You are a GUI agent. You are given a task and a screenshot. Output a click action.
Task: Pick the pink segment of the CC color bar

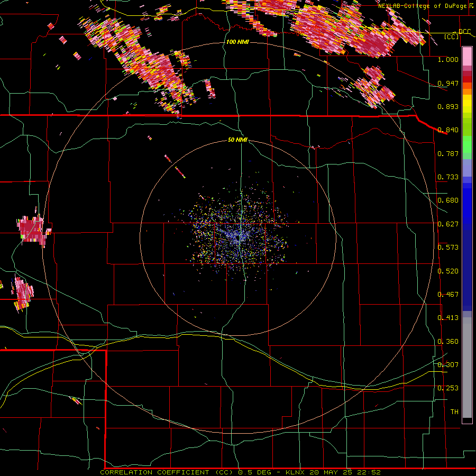[467, 57]
